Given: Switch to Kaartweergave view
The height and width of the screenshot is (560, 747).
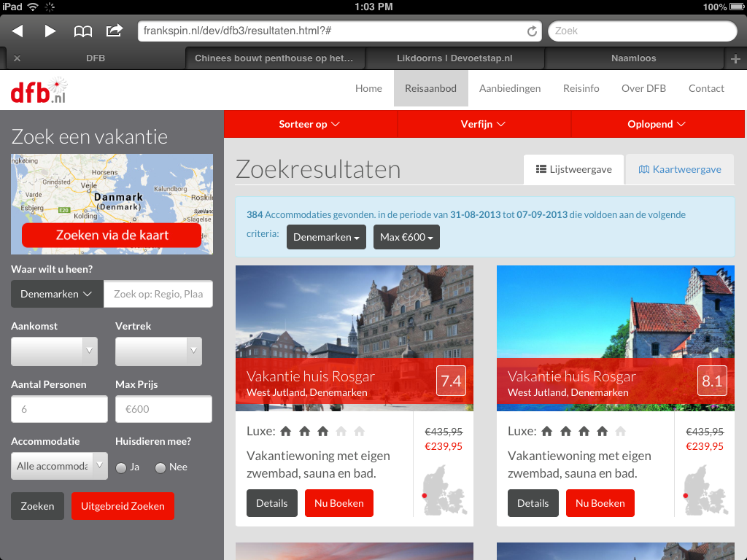Looking at the screenshot, I should [679, 169].
